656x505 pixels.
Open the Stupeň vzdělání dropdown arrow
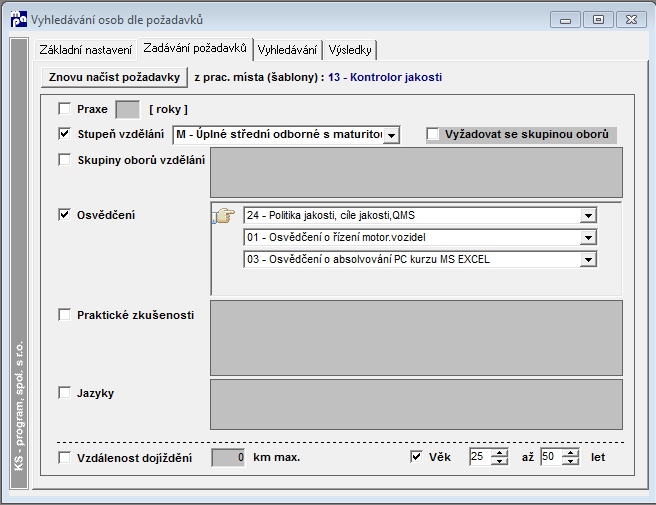(392, 135)
